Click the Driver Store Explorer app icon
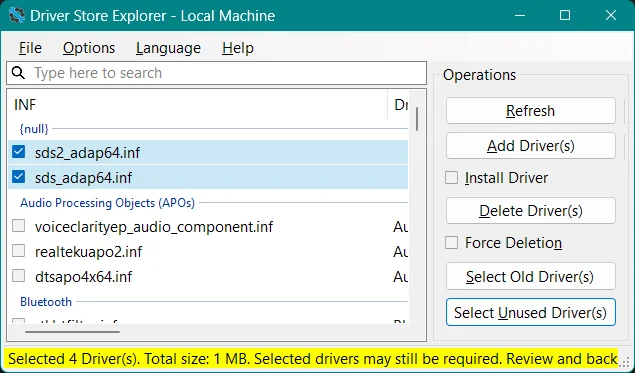Viewport: 635px width, 373px height. coord(17,15)
